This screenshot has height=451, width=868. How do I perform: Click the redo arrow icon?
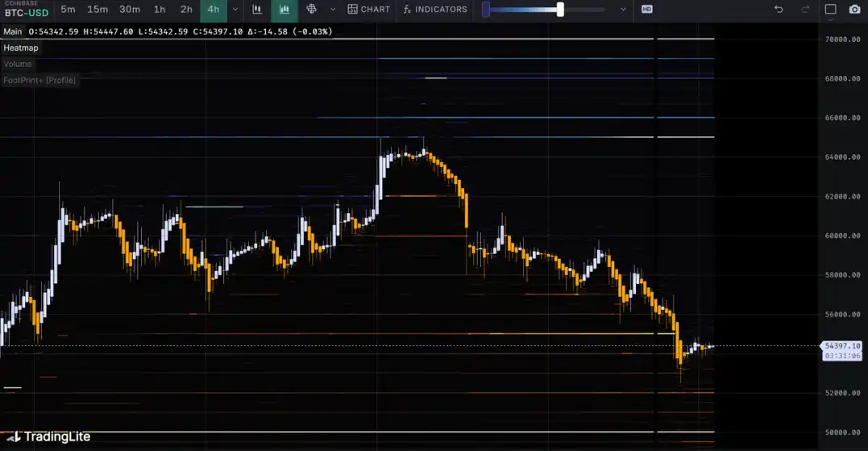click(x=805, y=10)
